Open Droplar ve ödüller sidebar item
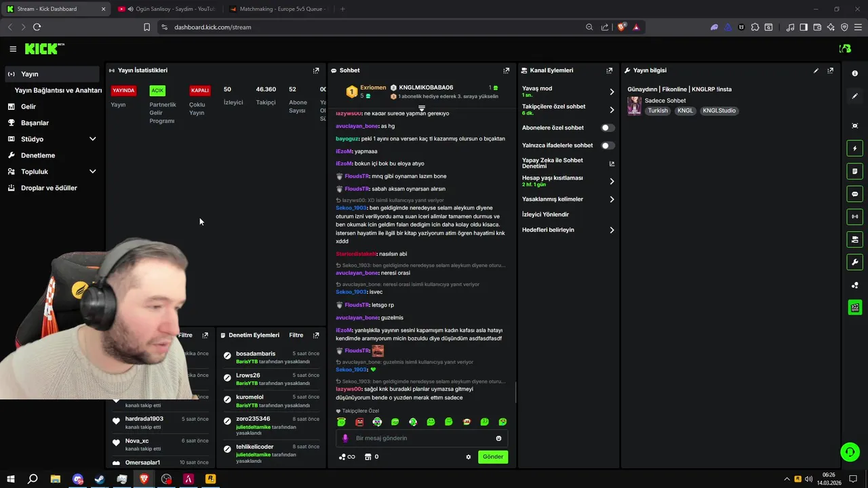868x488 pixels. point(52,188)
